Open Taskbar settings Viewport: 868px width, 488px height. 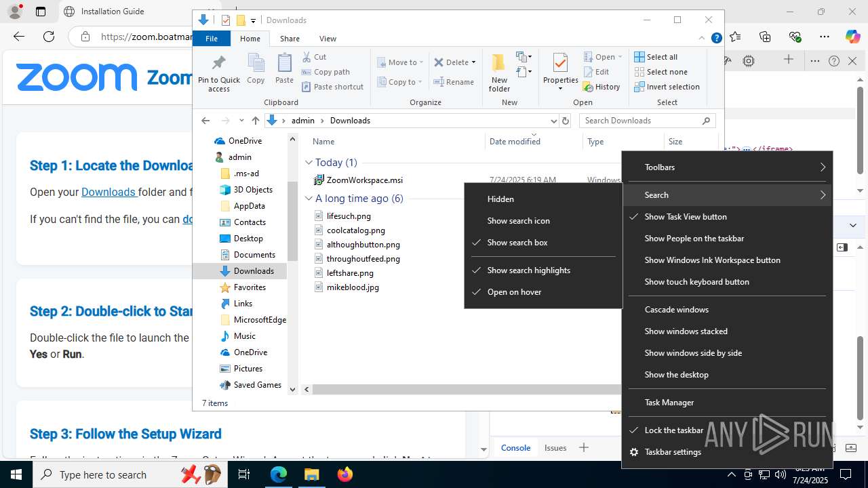(727, 452)
